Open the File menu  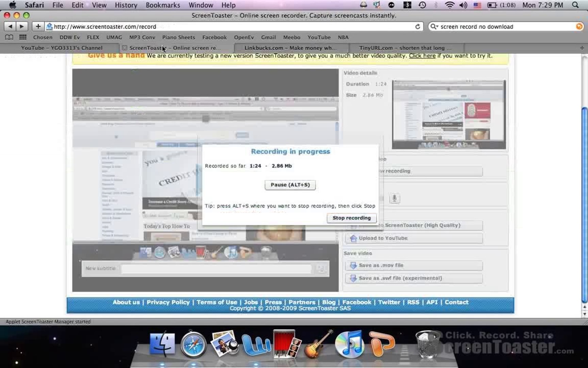(x=58, y=5)
